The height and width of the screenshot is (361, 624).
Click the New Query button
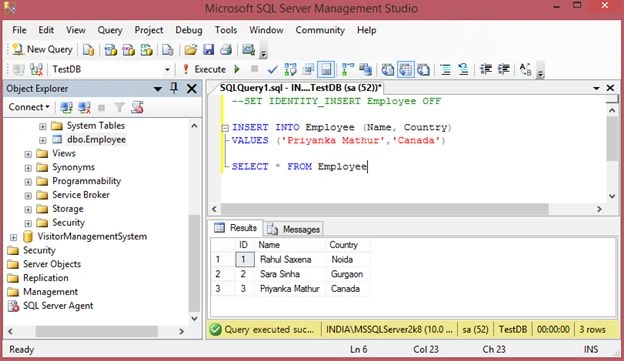[42, 49]
